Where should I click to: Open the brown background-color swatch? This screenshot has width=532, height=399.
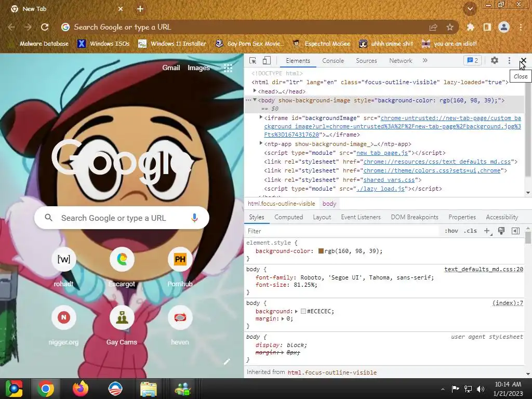321,251
